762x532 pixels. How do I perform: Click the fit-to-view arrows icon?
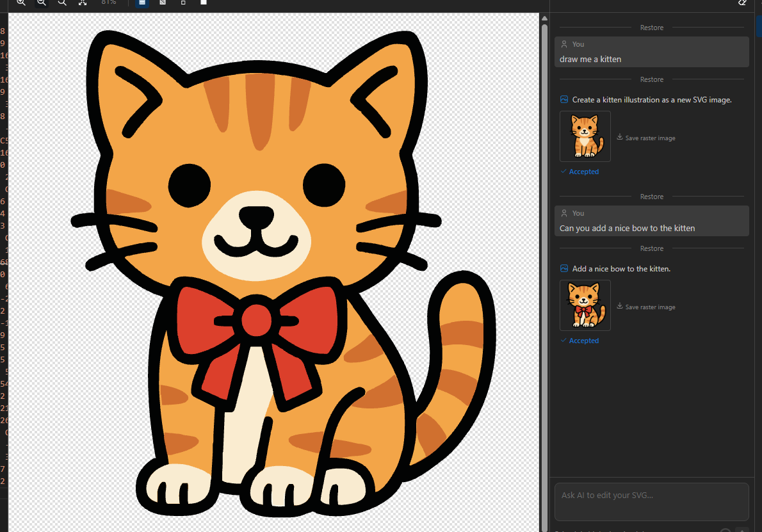pyautogui.click(x=83, y=2)
